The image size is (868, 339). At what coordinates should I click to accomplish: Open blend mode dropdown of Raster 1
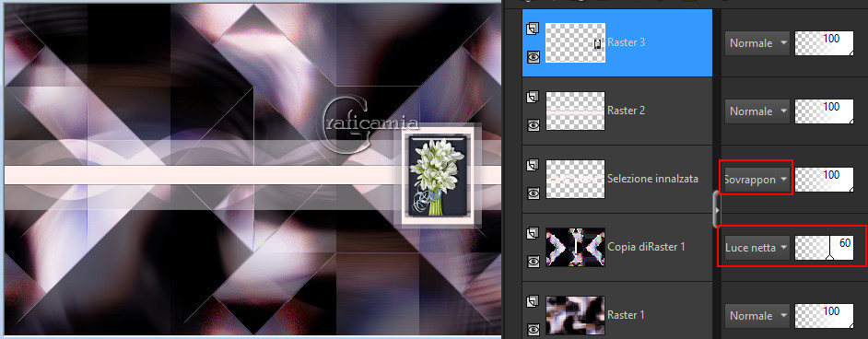757,316
